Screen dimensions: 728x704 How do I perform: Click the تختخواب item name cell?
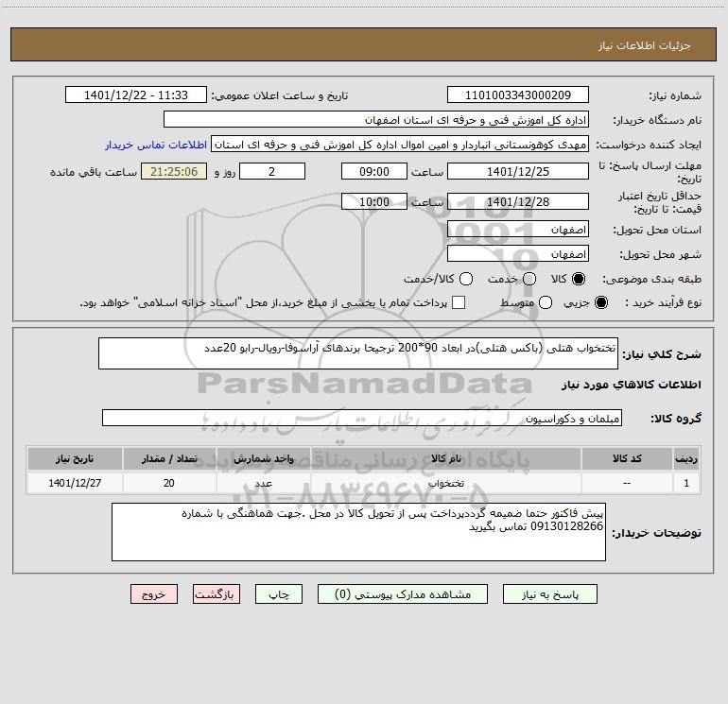coord(445,483)
